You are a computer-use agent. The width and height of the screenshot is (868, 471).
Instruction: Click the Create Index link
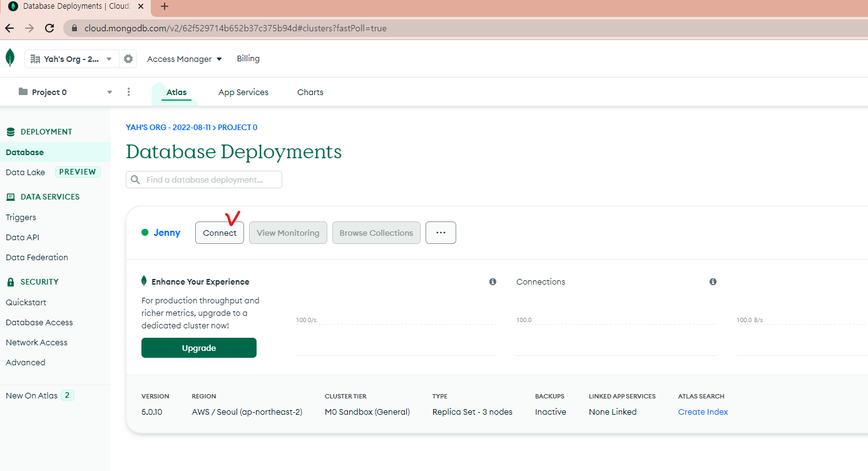pos(703,412)
